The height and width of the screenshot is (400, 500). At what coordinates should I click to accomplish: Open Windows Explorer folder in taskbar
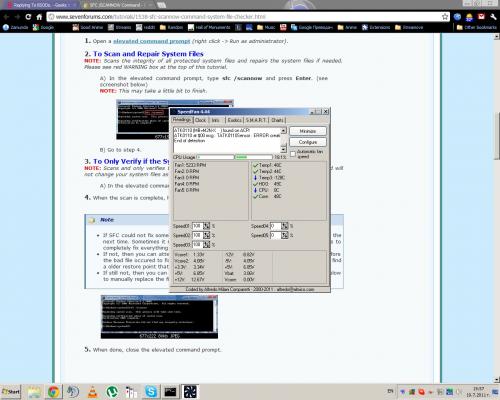(34, 392)
